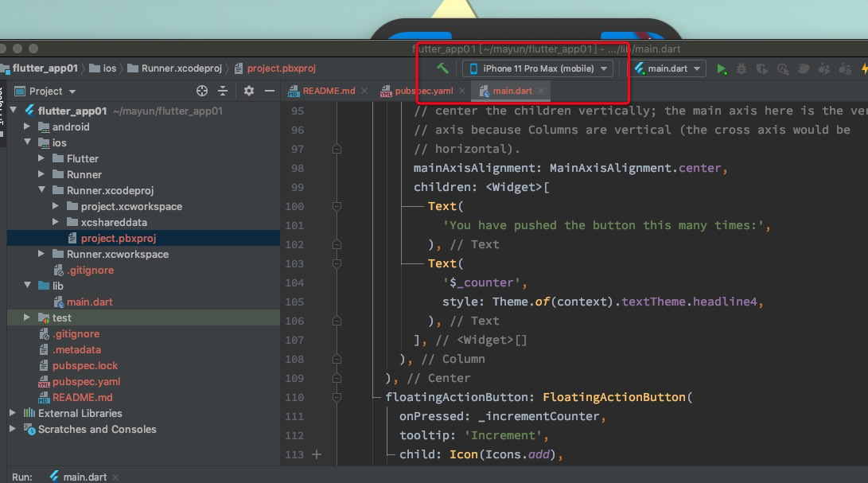
Task: Click the Dart DevTools bird icon
Action: point(804,68)
